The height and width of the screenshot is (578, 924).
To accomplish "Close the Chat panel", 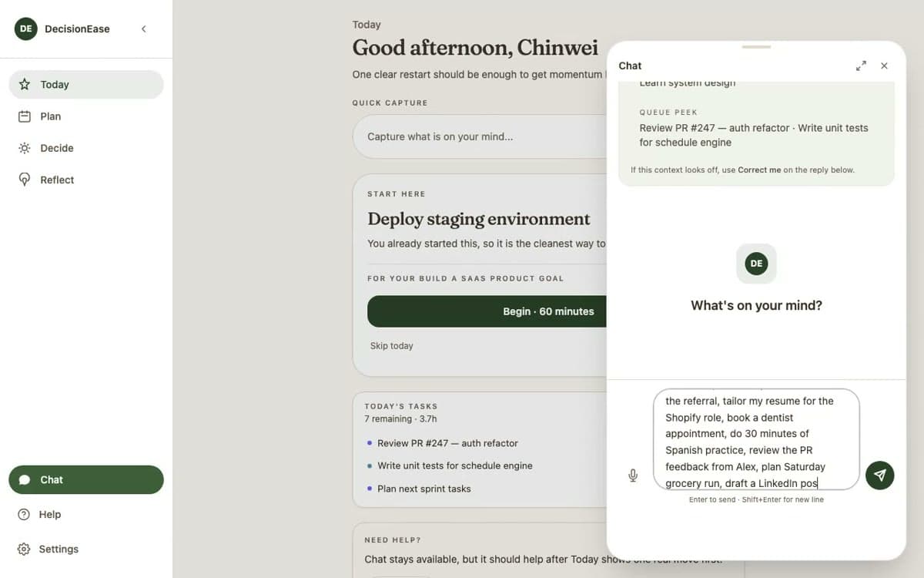I will (884, 66).
